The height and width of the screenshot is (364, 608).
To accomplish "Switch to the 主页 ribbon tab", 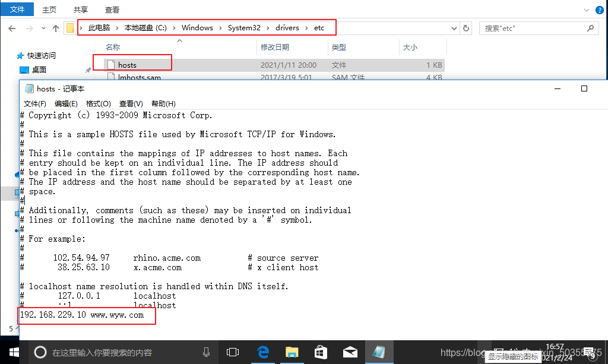I will (x=49, y=10).
